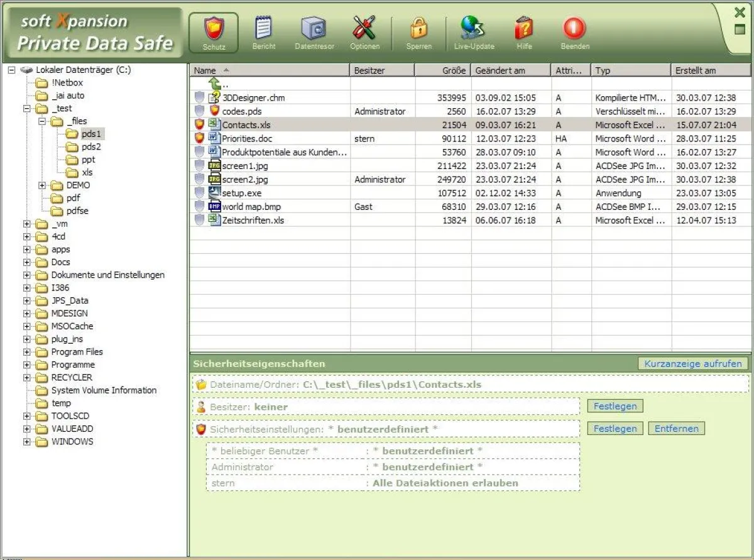Select the Programme folder in the tree
Viewport: 754px width, 560px height.
click(x=73, y=365)
